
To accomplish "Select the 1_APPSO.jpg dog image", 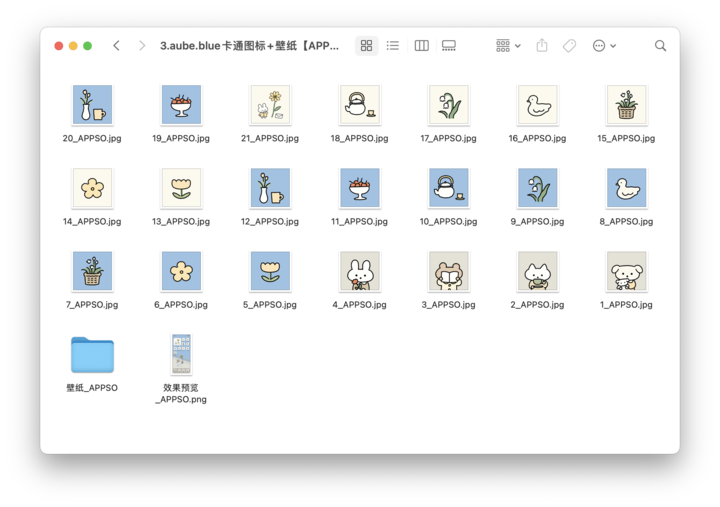I will click(x=626, y=271).
